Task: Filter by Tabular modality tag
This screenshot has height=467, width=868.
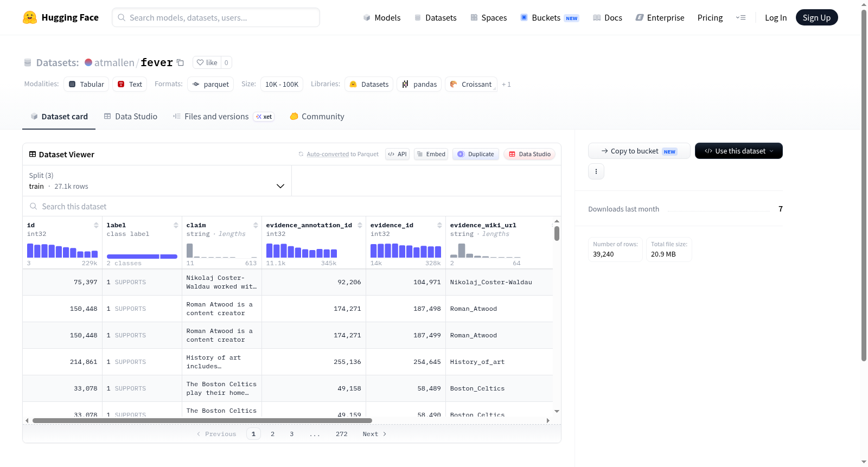Action: point(86,84)
